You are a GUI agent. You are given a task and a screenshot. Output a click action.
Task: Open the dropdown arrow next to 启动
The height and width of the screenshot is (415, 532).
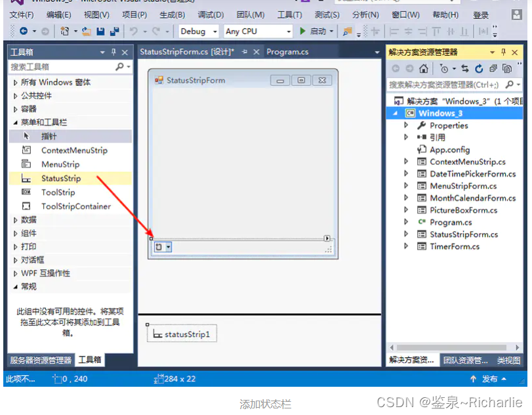point(331,32)
